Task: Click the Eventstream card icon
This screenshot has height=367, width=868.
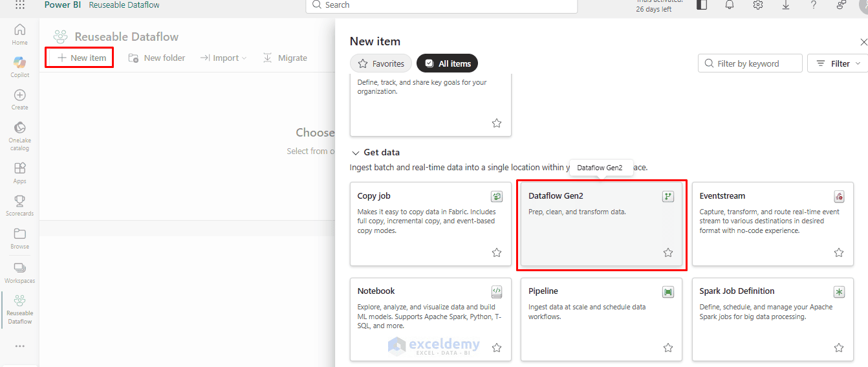Action: click(x=839, y=196)
